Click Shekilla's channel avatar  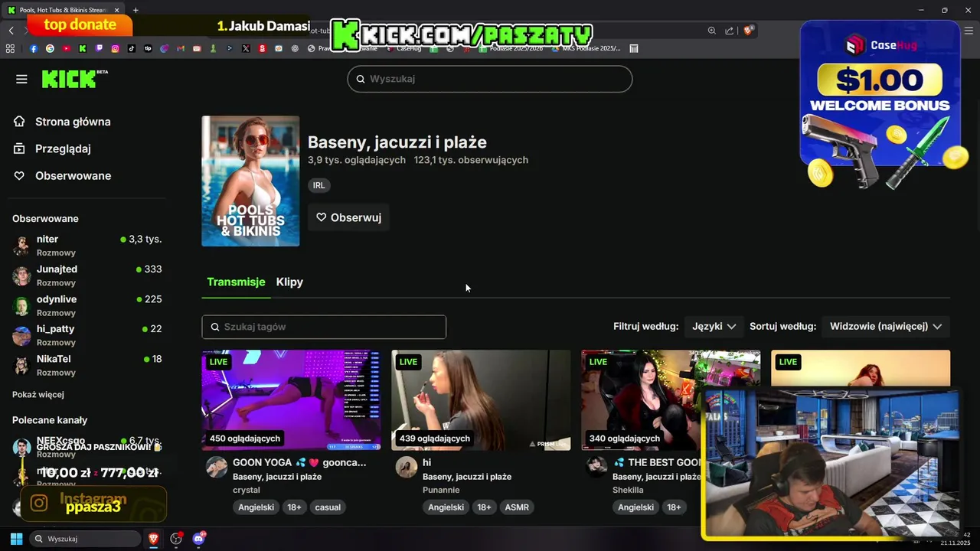[x=596, y=467]
